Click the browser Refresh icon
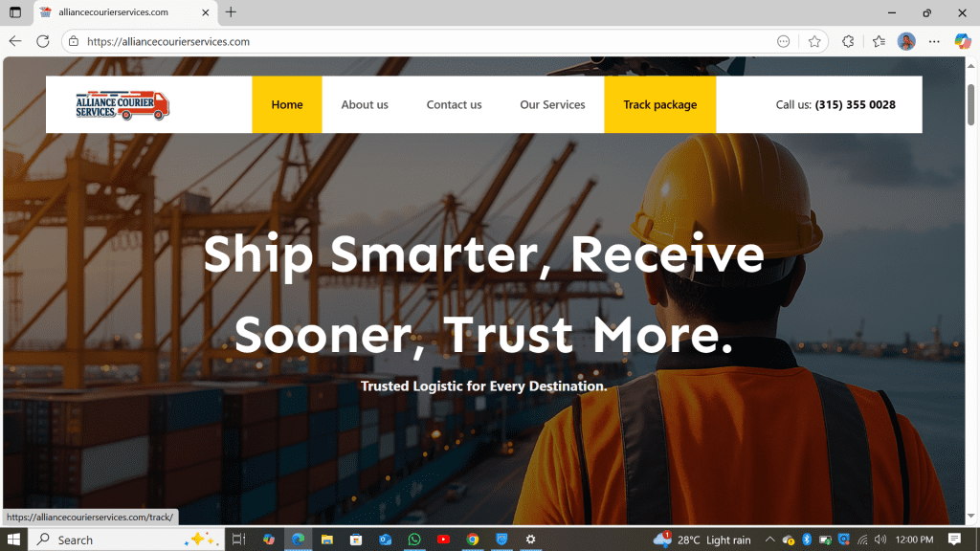 click(x=42, y=41)
